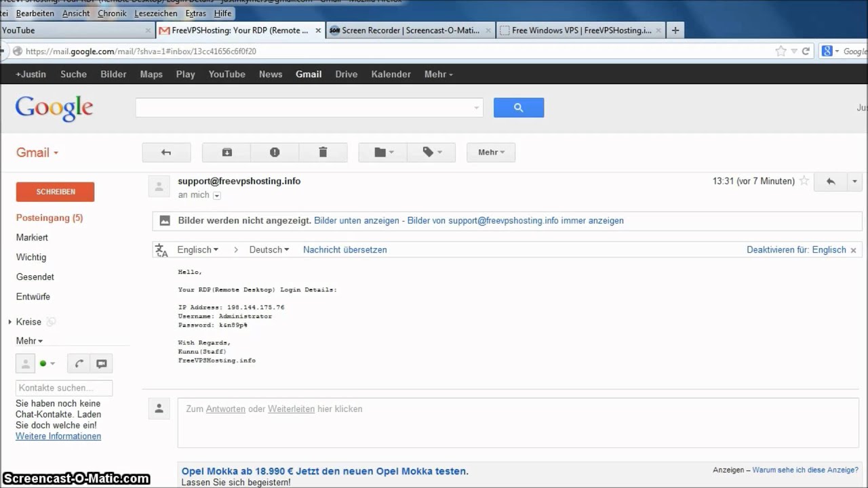Open Maps in Google bar
868x488 pixels.
pyautogui.click(x=151, y=74)
